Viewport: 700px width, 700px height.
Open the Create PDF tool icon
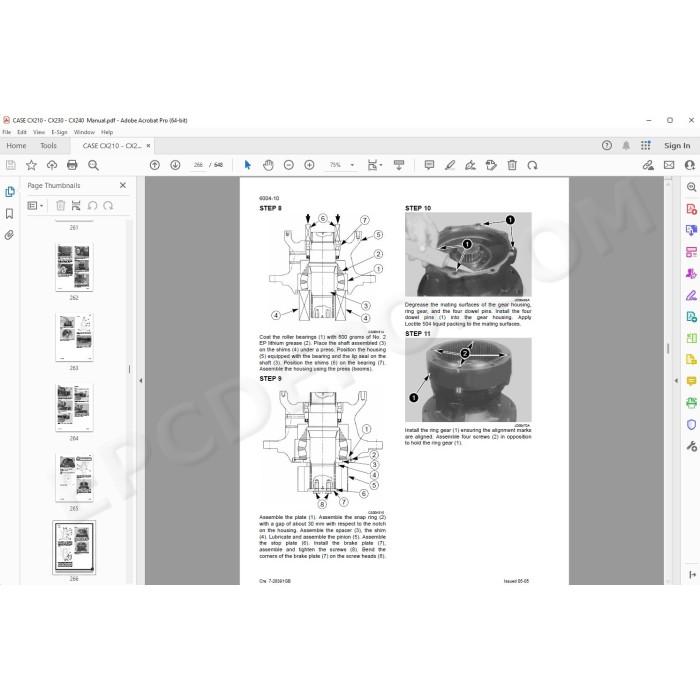coord(691,209)
